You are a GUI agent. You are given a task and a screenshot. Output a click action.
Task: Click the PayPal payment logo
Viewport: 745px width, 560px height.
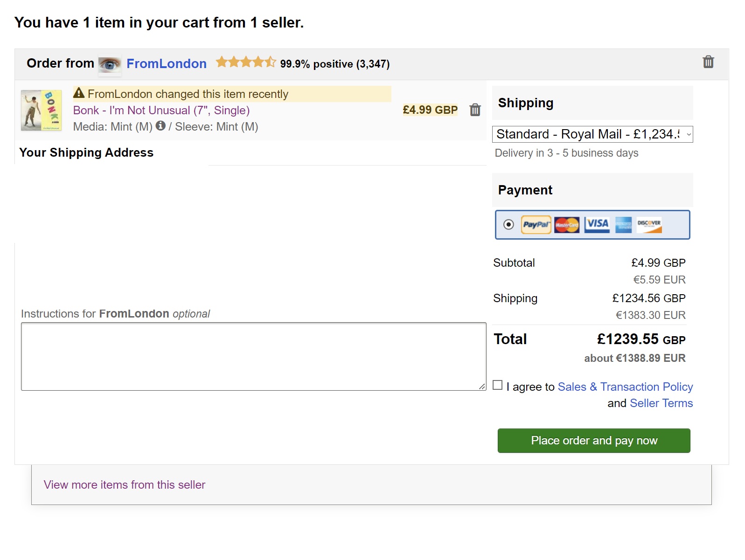coord(536,225)
